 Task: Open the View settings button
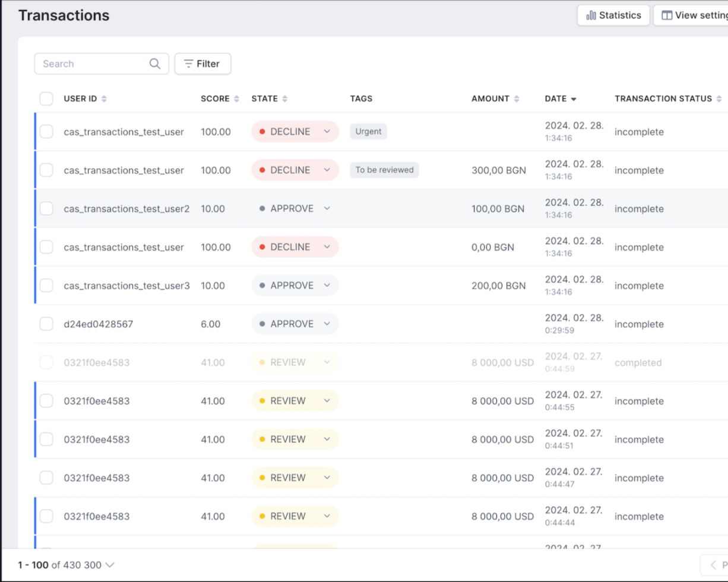click(691, 15)
